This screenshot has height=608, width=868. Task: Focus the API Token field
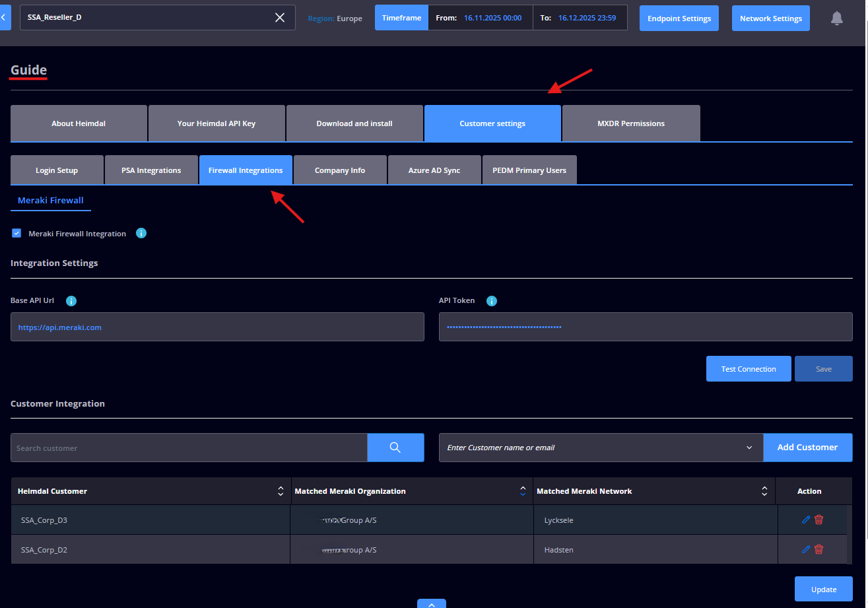(x=646, y=327)
